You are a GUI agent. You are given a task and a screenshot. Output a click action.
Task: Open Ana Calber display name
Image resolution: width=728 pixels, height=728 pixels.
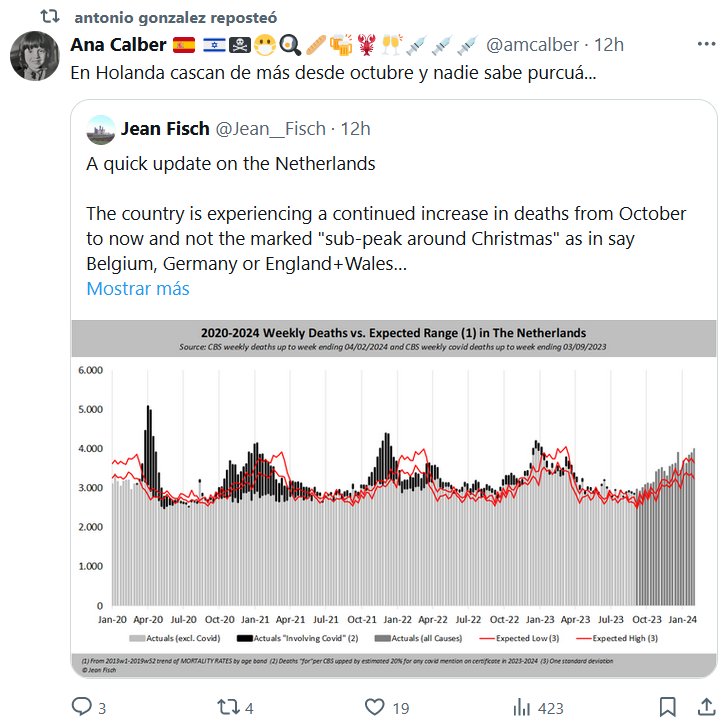click(118, 45)
